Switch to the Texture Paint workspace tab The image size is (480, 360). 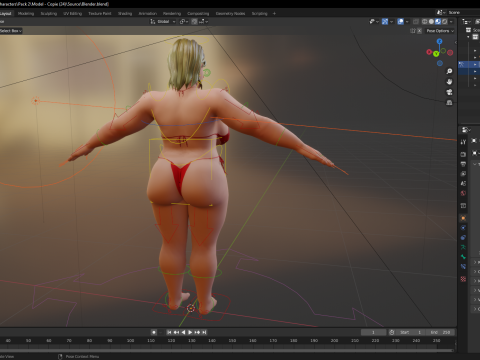(x=100, y=13)
